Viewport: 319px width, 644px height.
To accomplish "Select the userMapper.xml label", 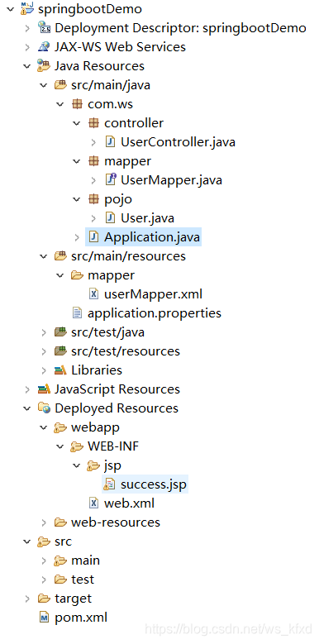I will (x=153, y=294).
